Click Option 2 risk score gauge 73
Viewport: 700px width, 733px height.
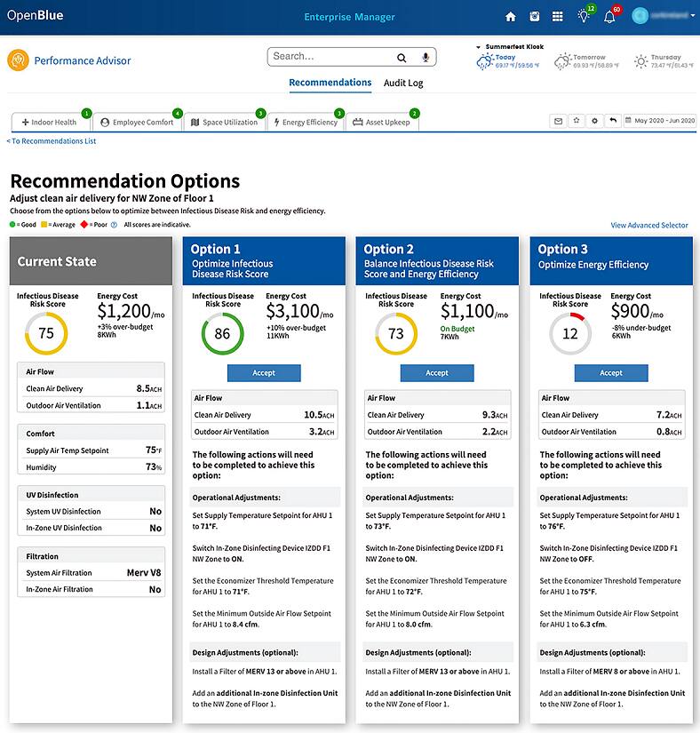(396, 334)
